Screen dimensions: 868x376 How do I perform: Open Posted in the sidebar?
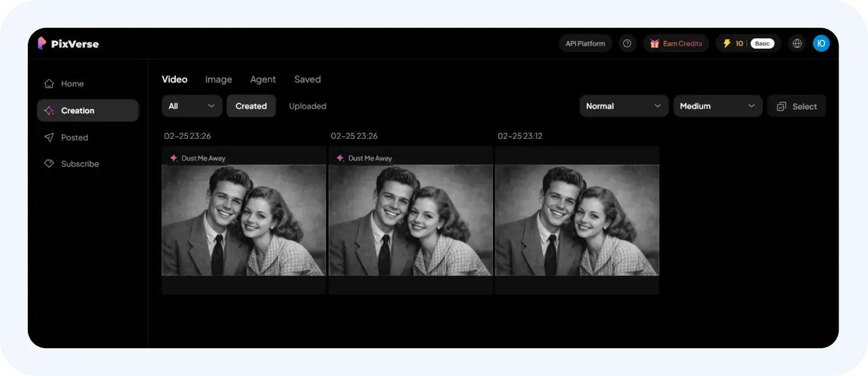pyautogui.click(x=88, y=138)
